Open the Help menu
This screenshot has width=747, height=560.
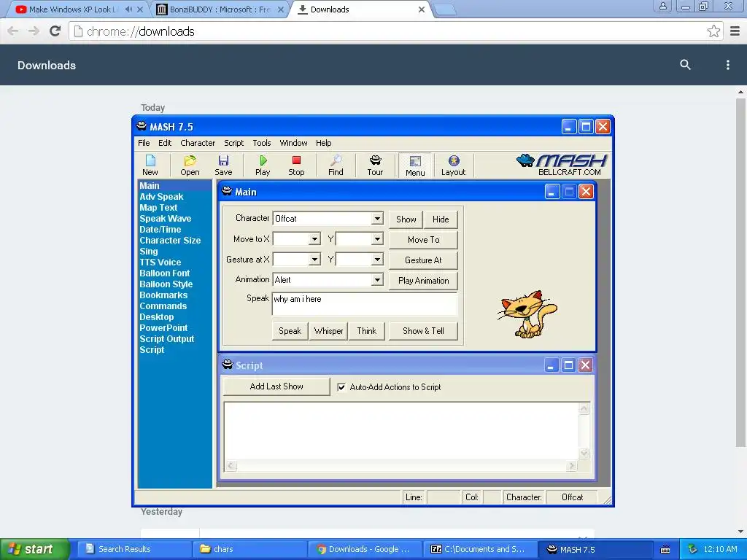tap(323, 143)
